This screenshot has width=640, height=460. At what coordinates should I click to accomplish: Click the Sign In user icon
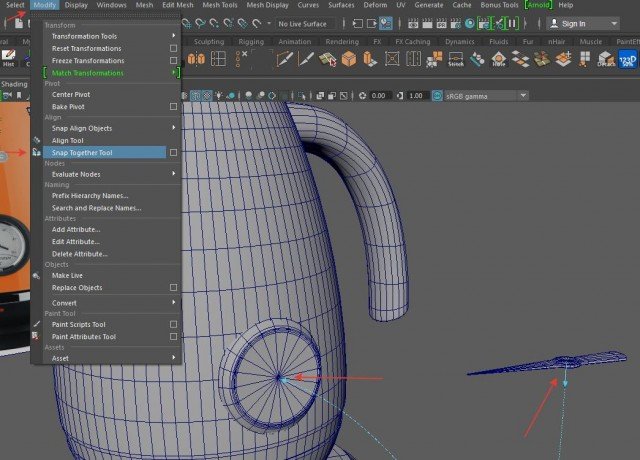tap(554, 23)
